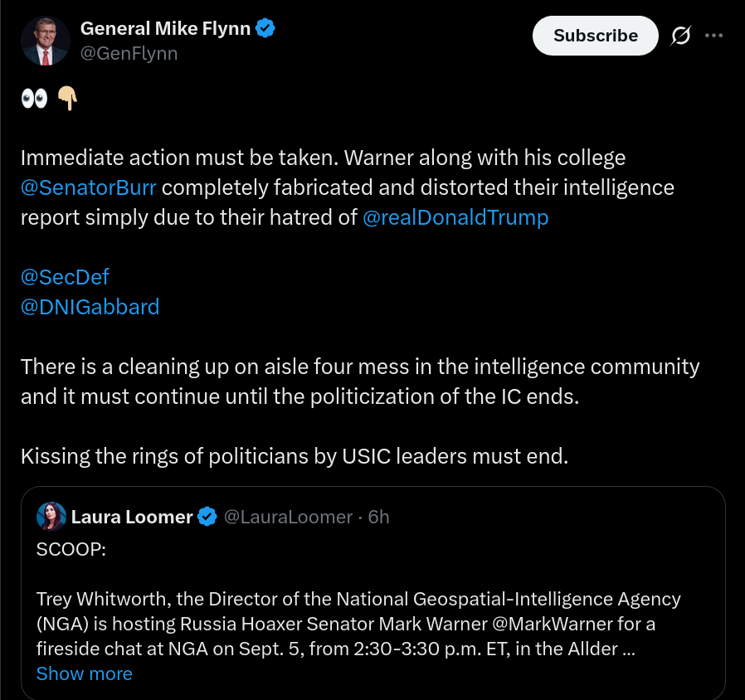Subscribe to General Mike Flynn
Screen dimensions: 745x700
point(596,36)
